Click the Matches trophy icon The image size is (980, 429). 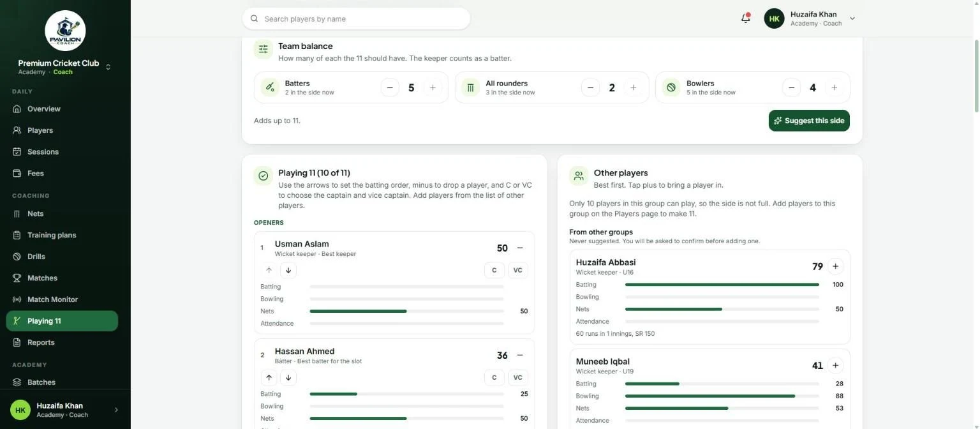point(17,278)
